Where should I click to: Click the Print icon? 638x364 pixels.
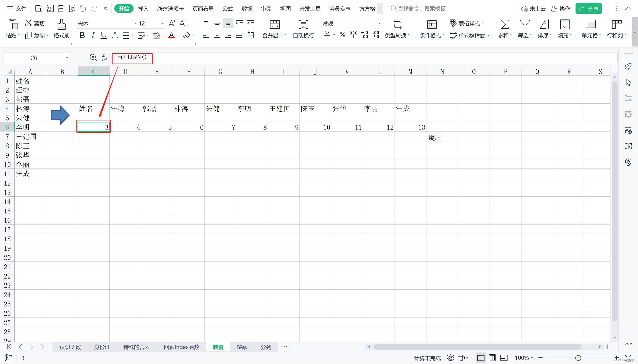point(61,9)
